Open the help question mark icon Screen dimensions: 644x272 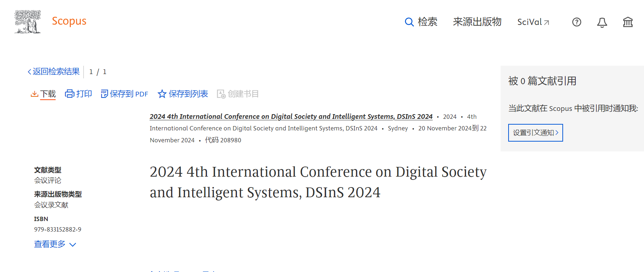(576, 22)
